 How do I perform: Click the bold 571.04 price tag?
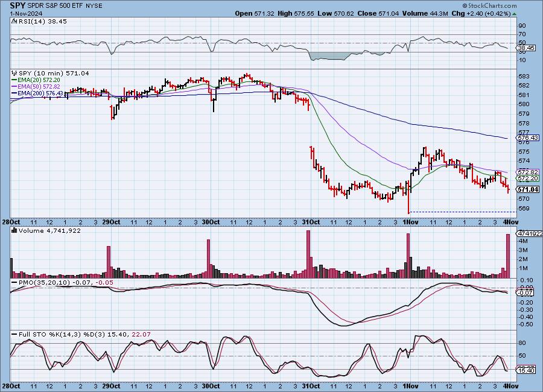(x=529, y=189)
